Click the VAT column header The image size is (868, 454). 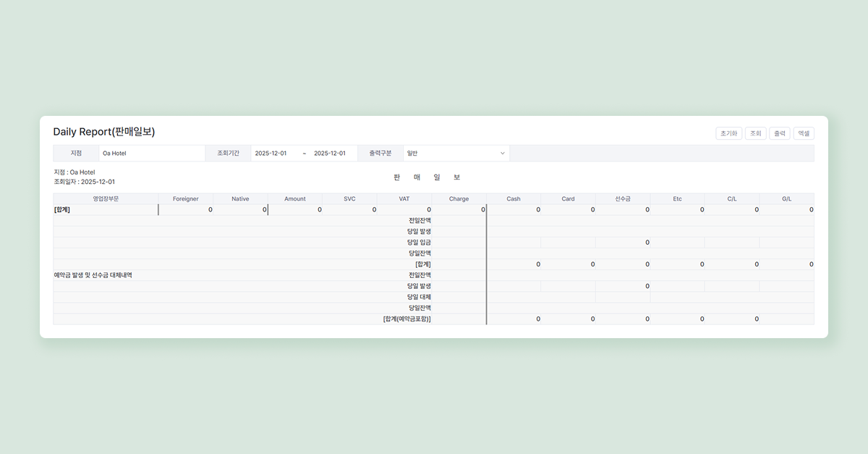404,198
